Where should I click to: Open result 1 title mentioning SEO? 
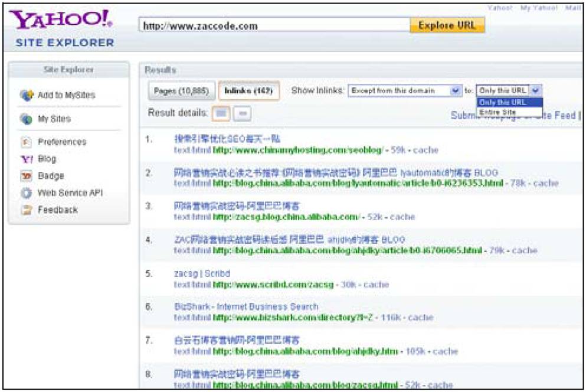[x=227, y=139]
